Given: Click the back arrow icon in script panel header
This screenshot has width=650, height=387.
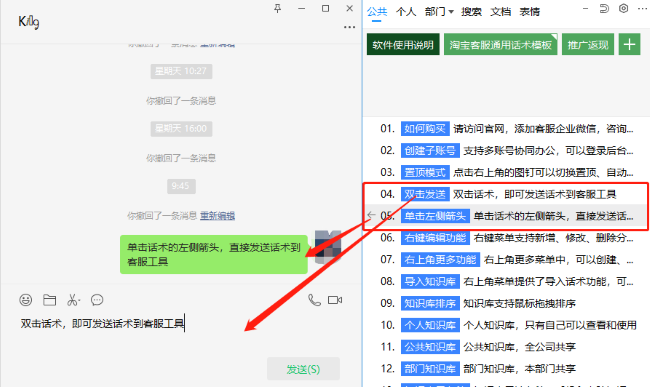Looking at the screenshot, I should [604, 9].
